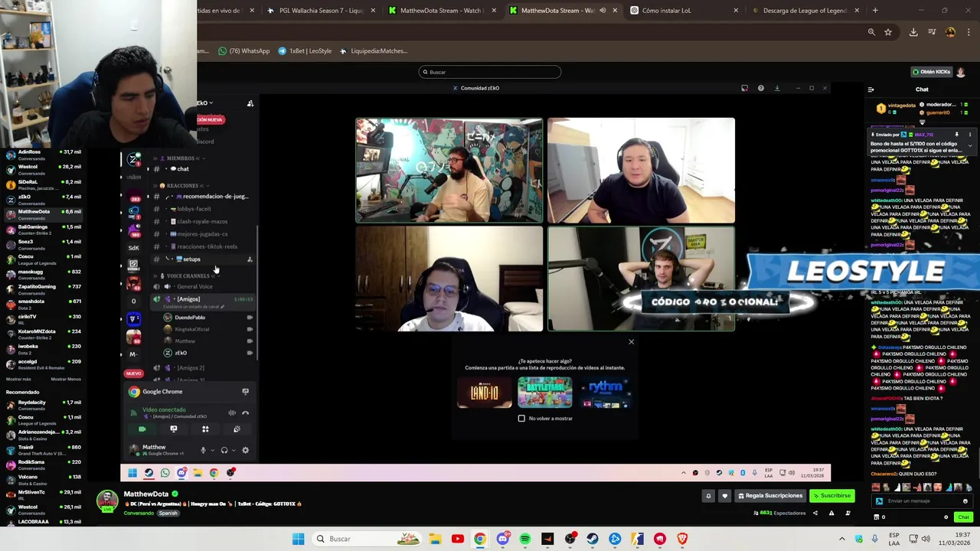Click green Chat send button
Image resolution: width=980 pixels, height=551 pixels.
pos(963,517)
